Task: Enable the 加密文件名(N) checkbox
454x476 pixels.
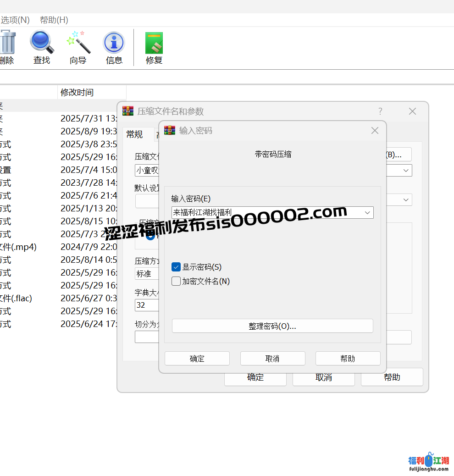Action: tap(176, 281)
